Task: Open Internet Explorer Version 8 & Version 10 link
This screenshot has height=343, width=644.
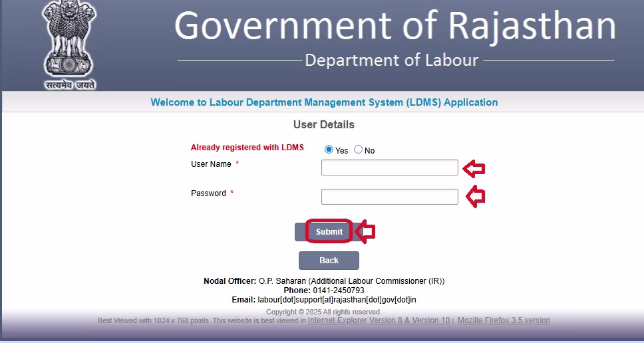Action: [x=379, y=320]
